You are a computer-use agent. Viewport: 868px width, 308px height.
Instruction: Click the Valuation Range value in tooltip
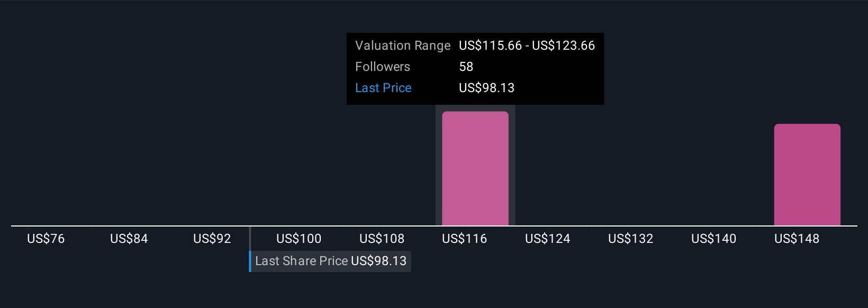tap(527, 46)
